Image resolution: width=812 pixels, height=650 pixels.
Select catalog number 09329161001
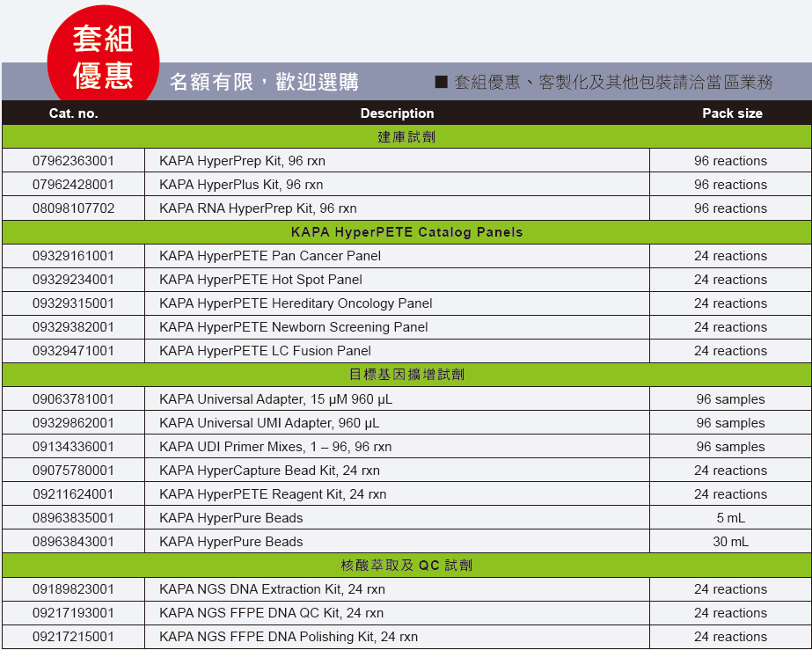(73, 256)
